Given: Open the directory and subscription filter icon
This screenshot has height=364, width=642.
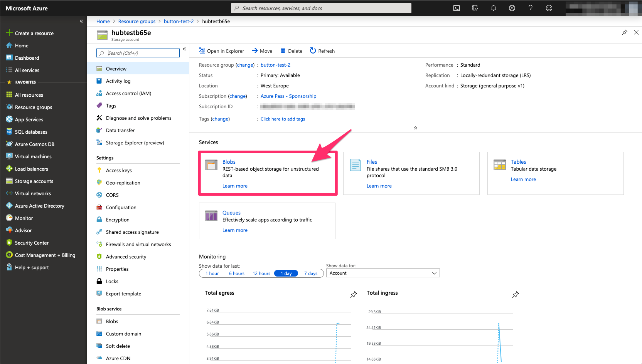Looking at the screenshot, I should click(x=475, y=8).
